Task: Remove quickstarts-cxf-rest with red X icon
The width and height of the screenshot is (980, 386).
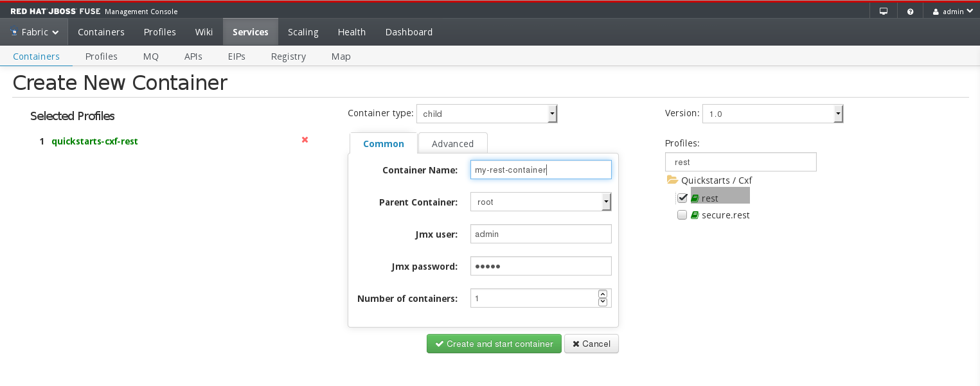Action: click(x=305, y=140)
